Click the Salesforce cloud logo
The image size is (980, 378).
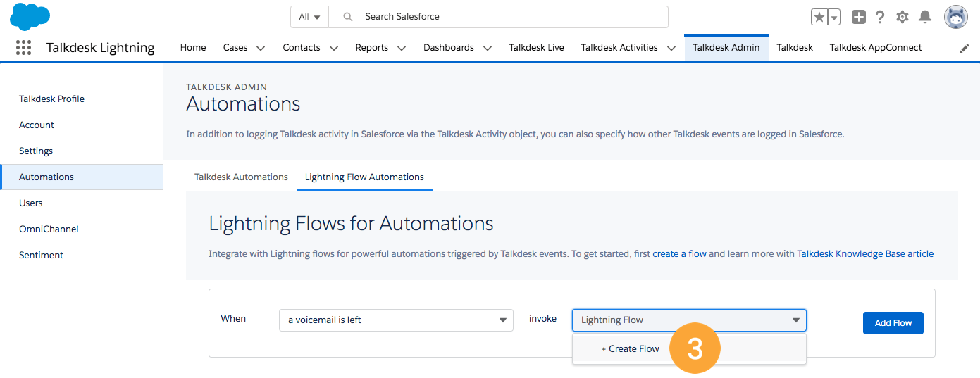(x=30, y=17)
